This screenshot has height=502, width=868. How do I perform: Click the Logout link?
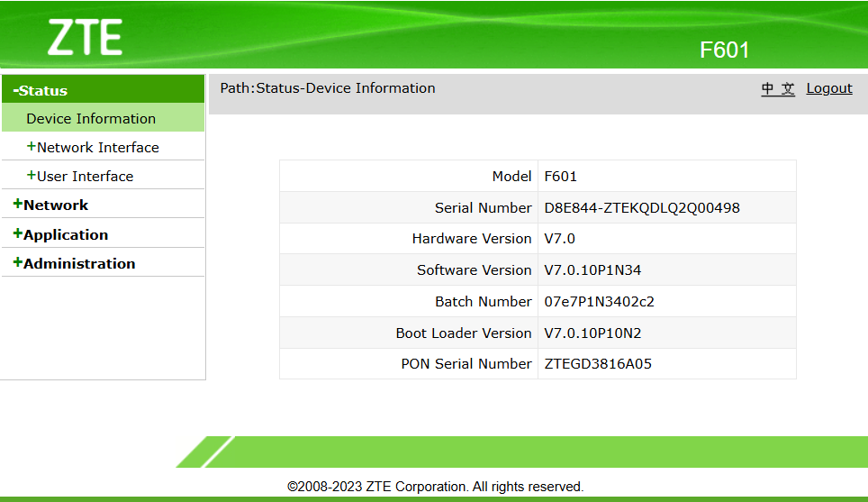click(x=828, y=88)
